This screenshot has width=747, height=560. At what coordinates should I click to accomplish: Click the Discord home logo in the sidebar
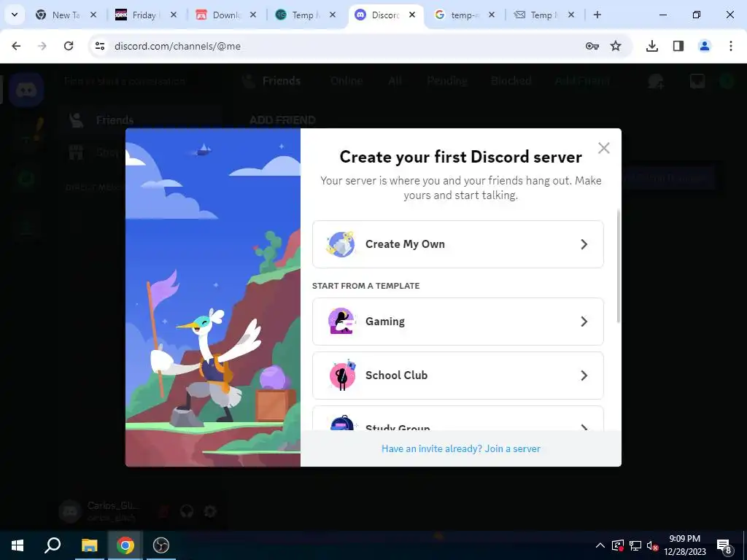[26, 90]
